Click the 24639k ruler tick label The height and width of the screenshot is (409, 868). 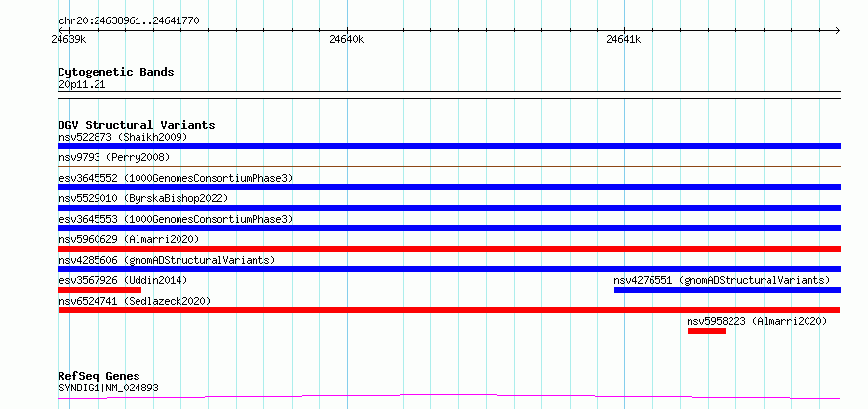68,39
